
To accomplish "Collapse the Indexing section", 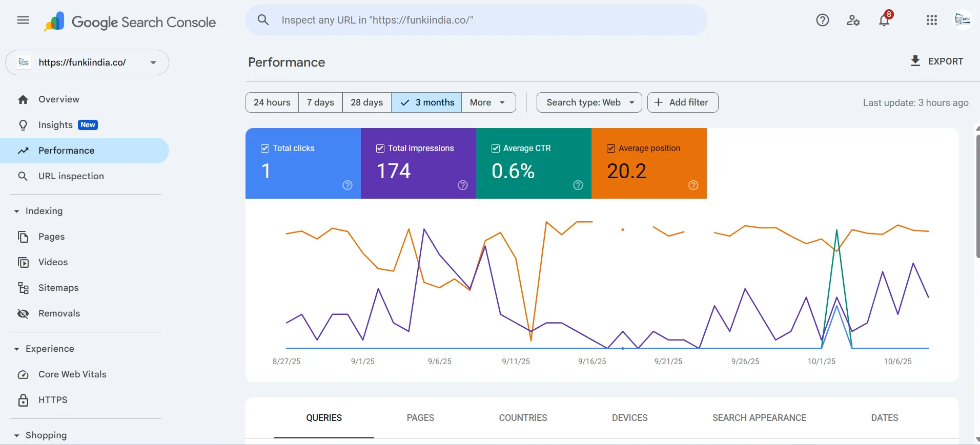I will 17,211.
